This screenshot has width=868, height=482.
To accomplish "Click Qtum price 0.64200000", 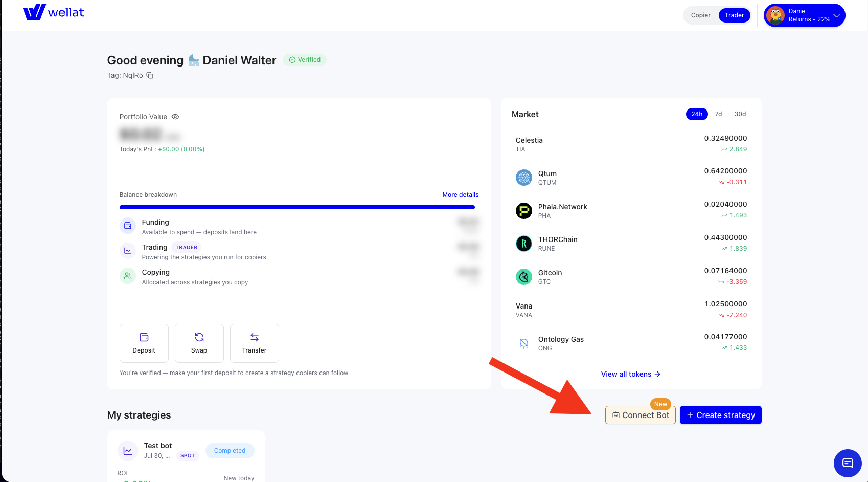I will (x=725, y=171).
